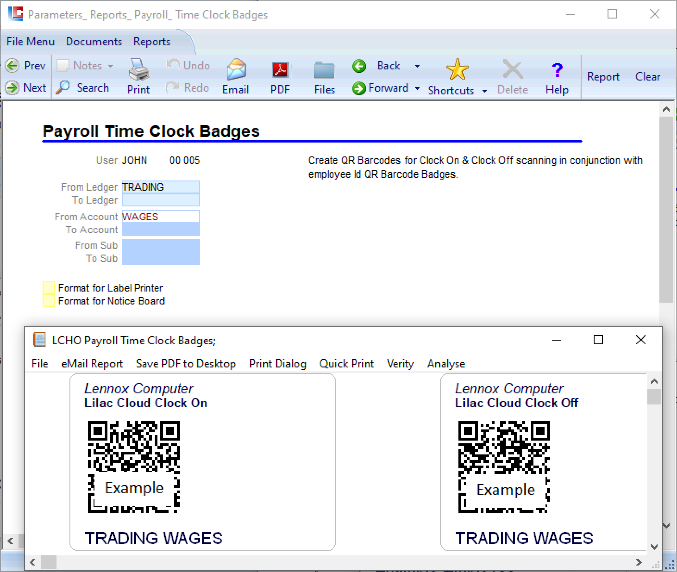Click the Parameters window LC logo icon
This screenshot has height=572, width=677.
tap(16, 14)
